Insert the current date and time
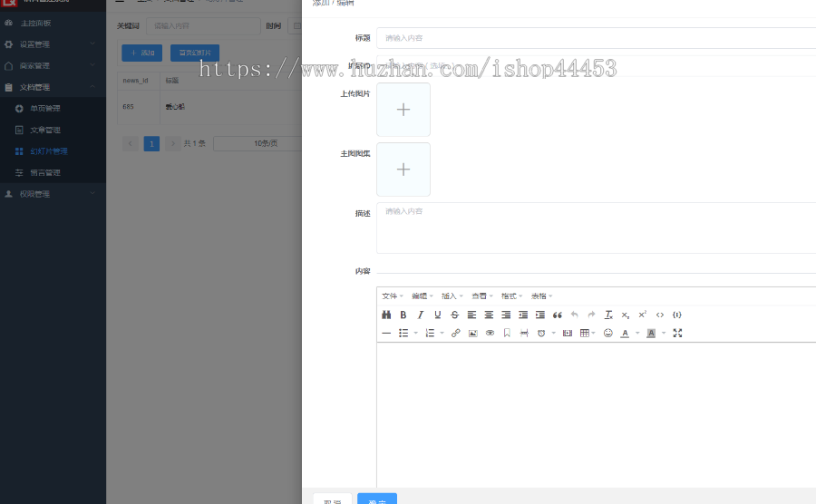Image resolution: width=816 pixels, height=504 pixels. (x=541, y=334)
